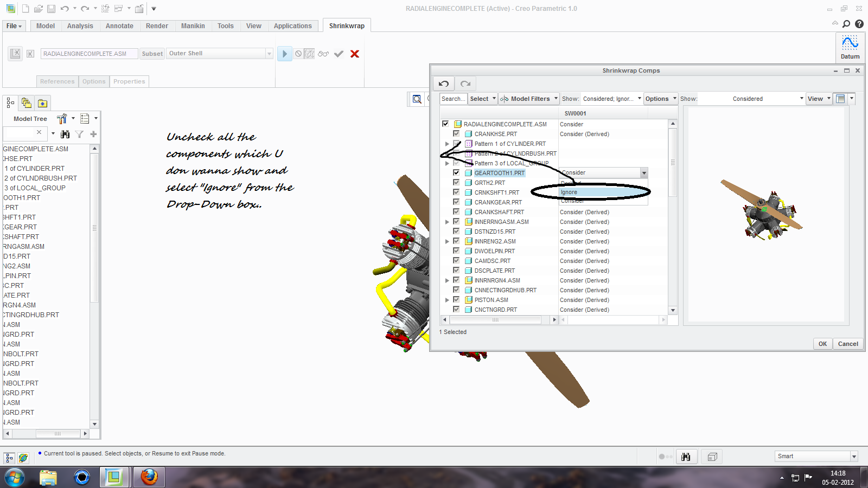Uncheck the CRANKHSE.PRT checkbox
The image size is (868, 488).
(456, 133)
